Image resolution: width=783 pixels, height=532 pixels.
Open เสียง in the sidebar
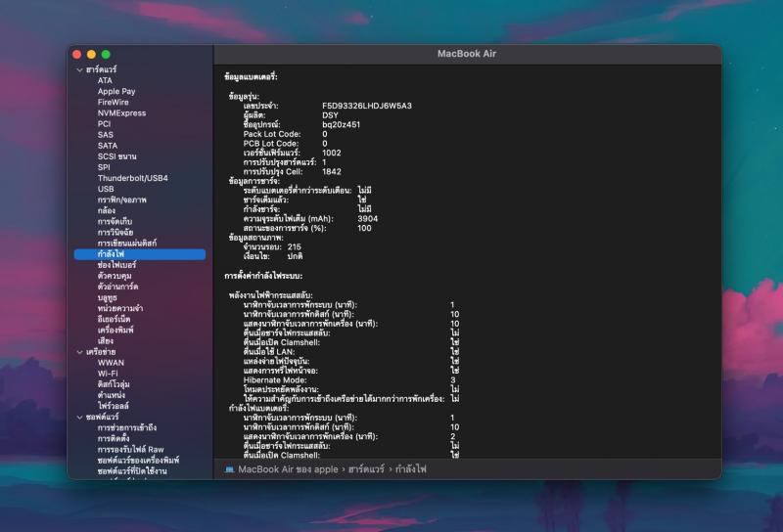106,341
